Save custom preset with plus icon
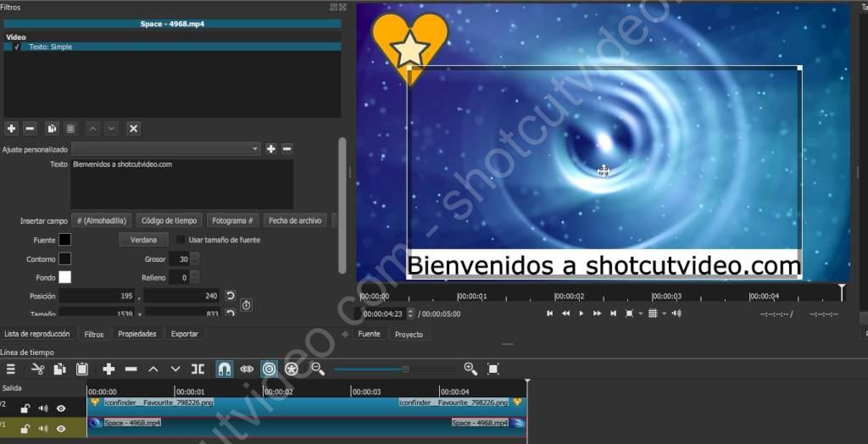Image resolution: width=868 pixels, height=444 pixels. (x=270, y=149)
